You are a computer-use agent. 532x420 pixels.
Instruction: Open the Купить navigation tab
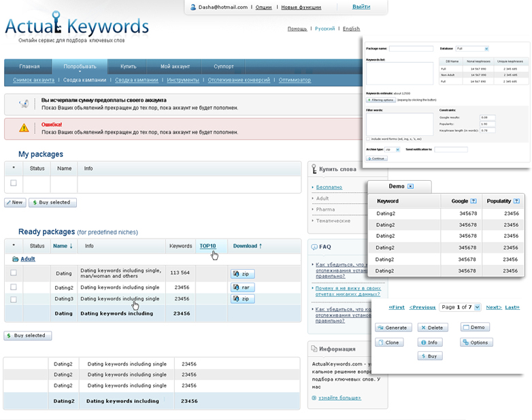(128, 67)
